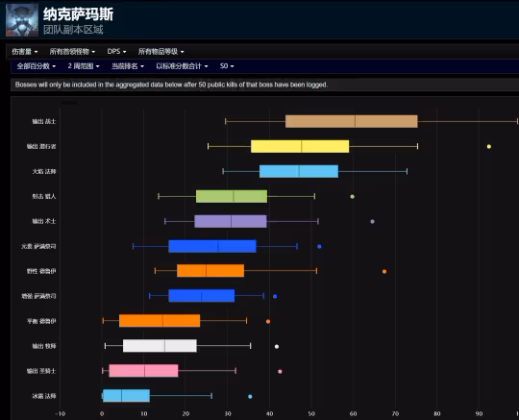
Task: Click the x-axis label 50
Action: point(311,413)
